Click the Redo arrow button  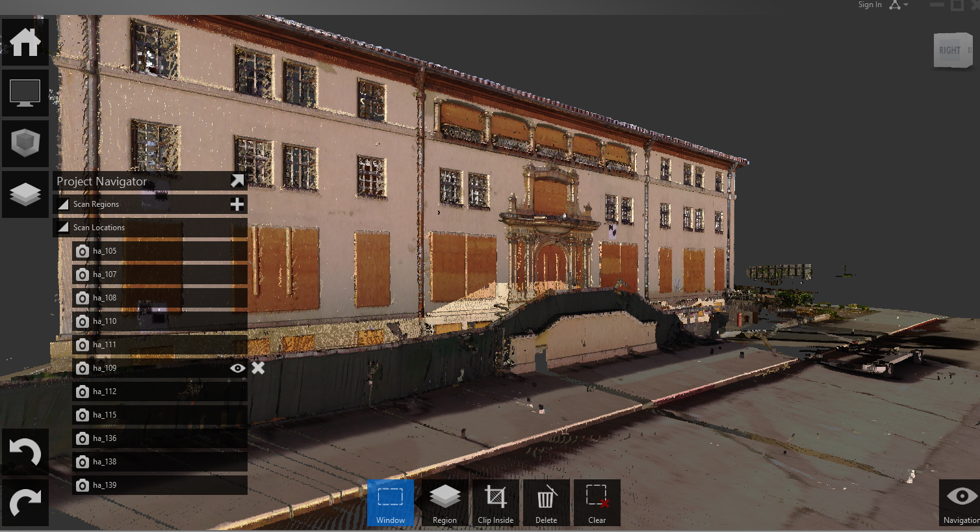(25, 503)
